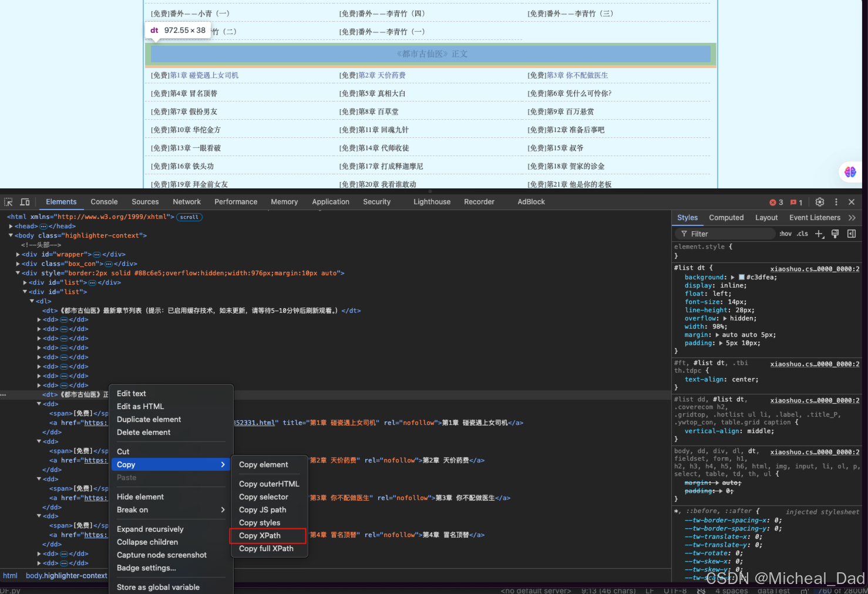Click the selected row's three-dots gutter icon
The height and width of the screenshot is (594, 868).
(x=4, y=394)
